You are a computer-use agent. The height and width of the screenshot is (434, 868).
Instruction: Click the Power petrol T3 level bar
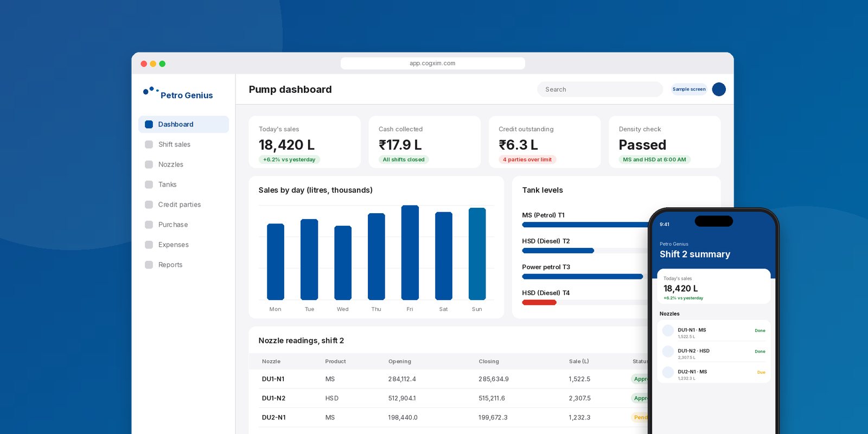(x=582, y=277)
